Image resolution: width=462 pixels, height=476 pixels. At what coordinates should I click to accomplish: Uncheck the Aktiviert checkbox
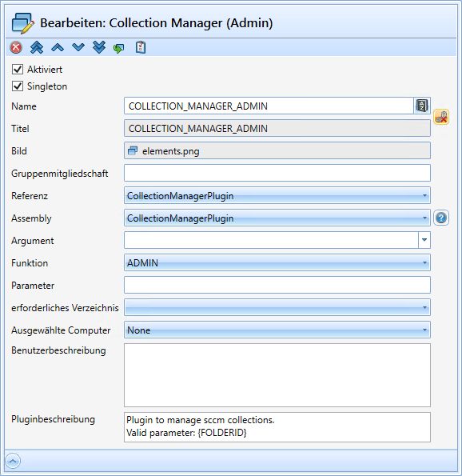(x=18, y=70)
